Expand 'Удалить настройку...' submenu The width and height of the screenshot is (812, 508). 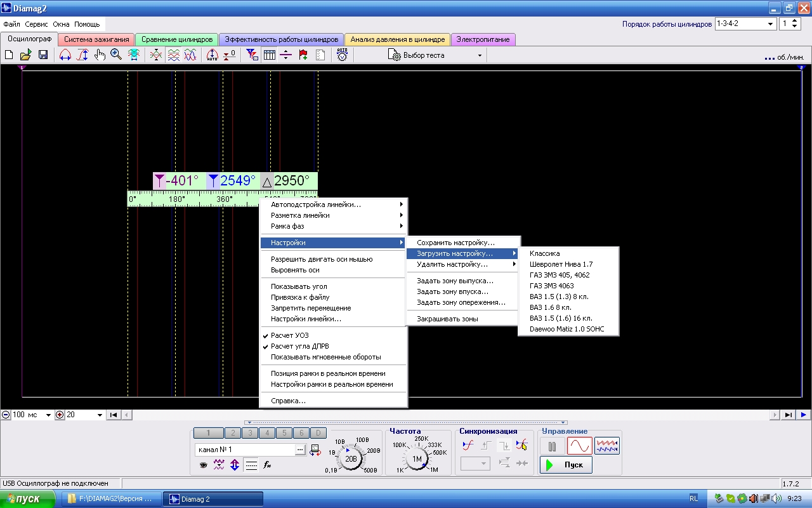[463, 264]
